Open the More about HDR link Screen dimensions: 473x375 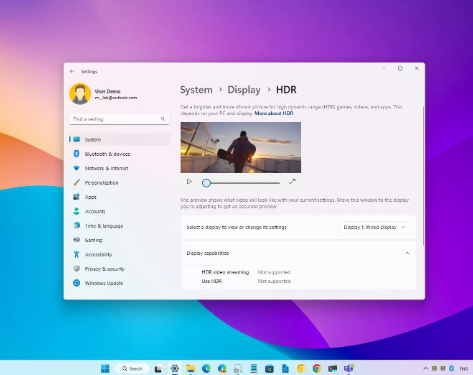[274, 113]
